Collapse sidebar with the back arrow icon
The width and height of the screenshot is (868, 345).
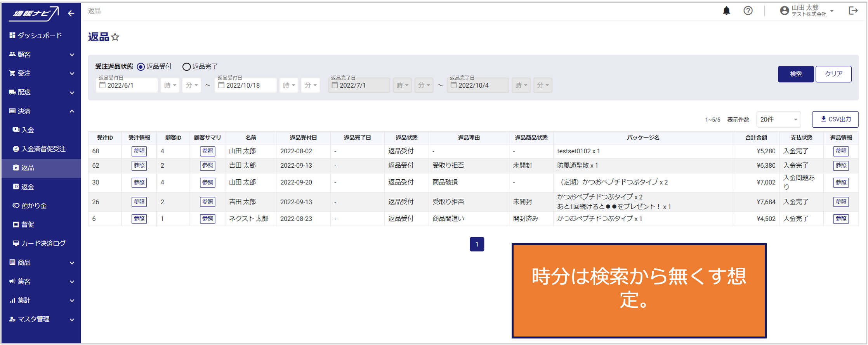tap(71, 14)
